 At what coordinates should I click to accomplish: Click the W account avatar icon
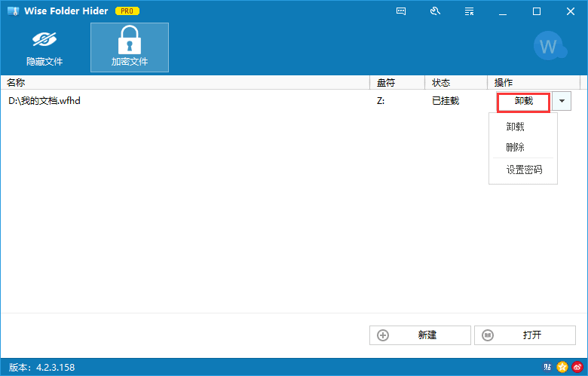coord(550,47)
